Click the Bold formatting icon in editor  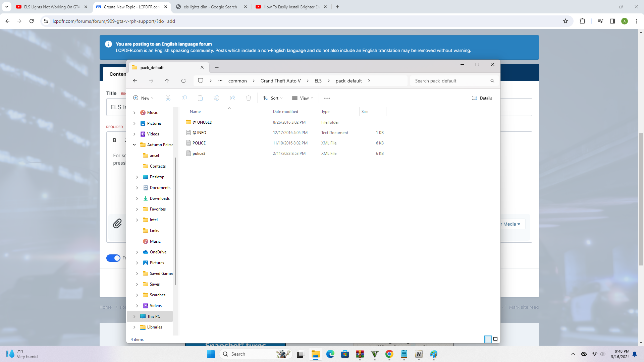(114, 140)
